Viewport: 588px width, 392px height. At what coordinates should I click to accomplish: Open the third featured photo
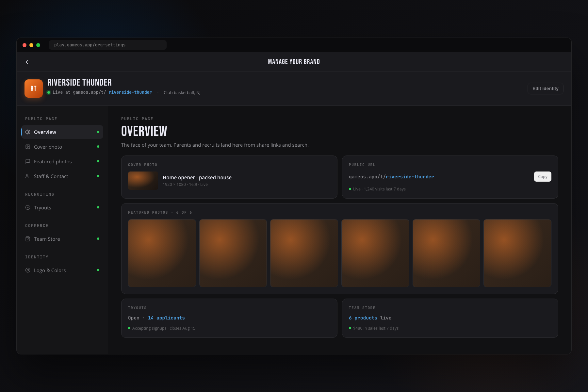(x=304, y=253)
